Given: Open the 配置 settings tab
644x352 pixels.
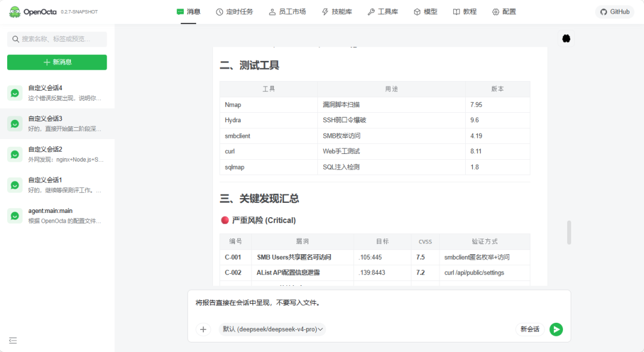Looking at the screenshot, I should [504, 12].
